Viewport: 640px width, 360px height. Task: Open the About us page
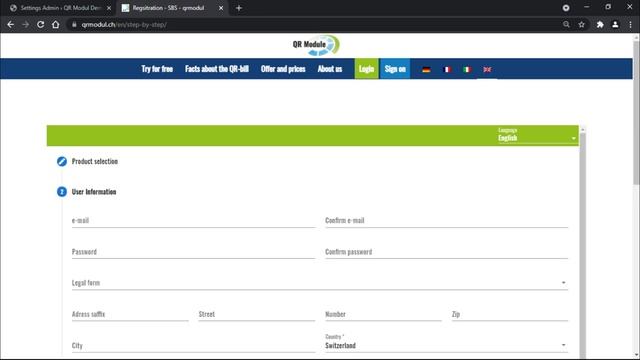click(x=330, y=69)
